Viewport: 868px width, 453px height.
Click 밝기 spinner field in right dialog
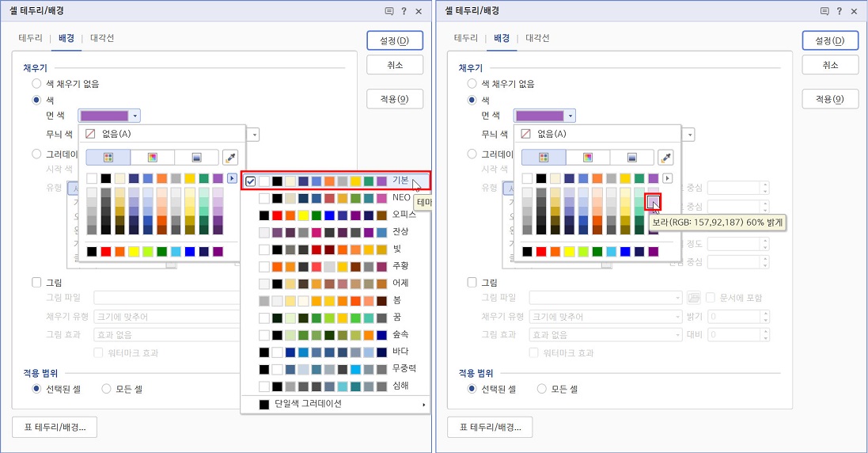738,317
